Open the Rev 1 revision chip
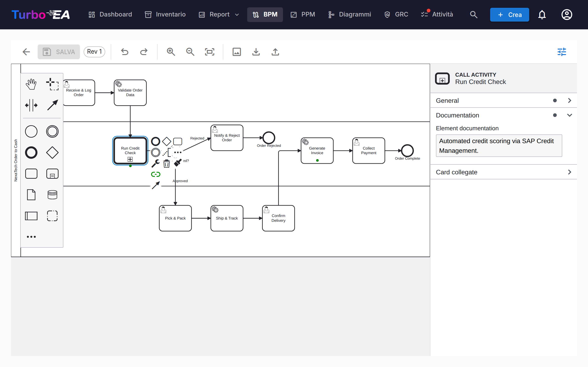The width and height of the screenshot is (588, 367). tap(94, 52)
